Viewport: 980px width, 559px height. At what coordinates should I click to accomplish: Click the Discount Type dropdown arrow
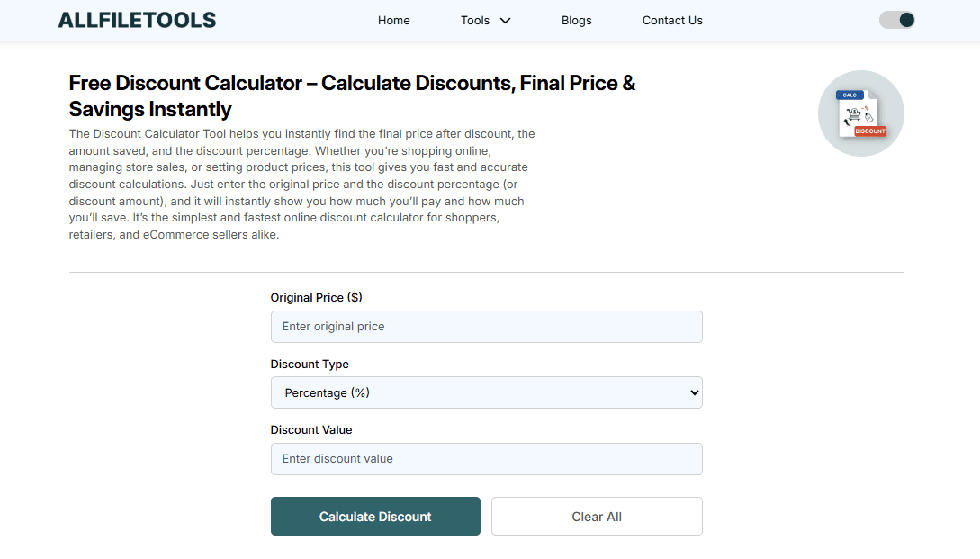coord(693,392)
